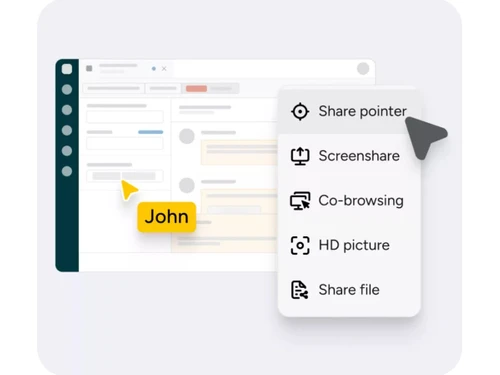Click the gray avatar circle top right
Image resolution: width=500 pixels, height=375 pixels.
(x=363, y=69)
